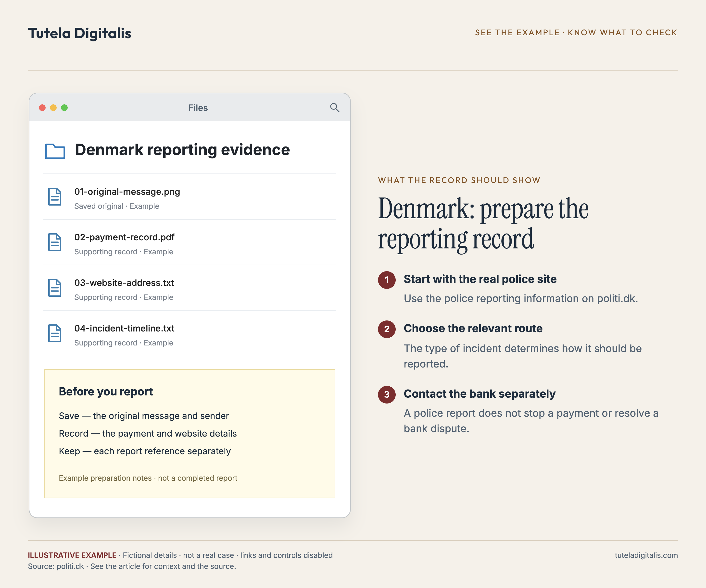Click the file icon for 01-original-message.png
The height and width of the screenshot is (588, 706).
click(x=55, y=196)
